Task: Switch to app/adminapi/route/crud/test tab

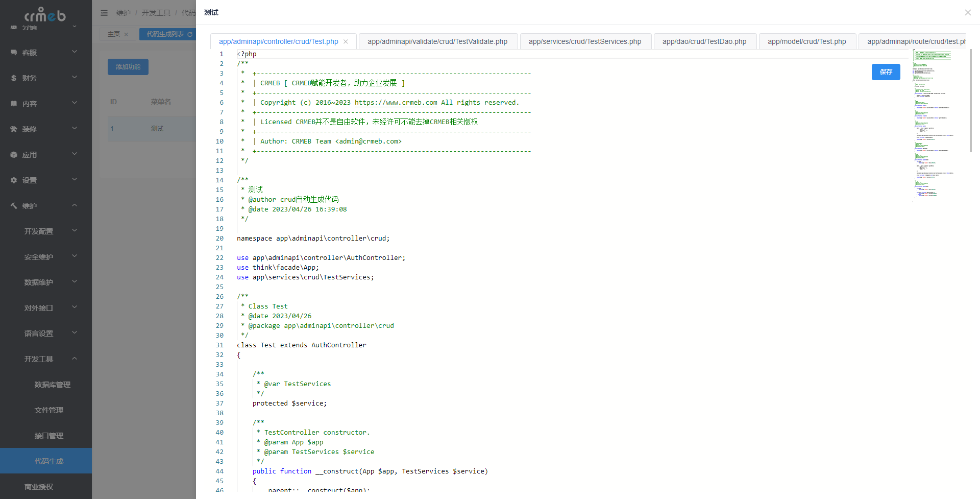Action: coord(913,42)
